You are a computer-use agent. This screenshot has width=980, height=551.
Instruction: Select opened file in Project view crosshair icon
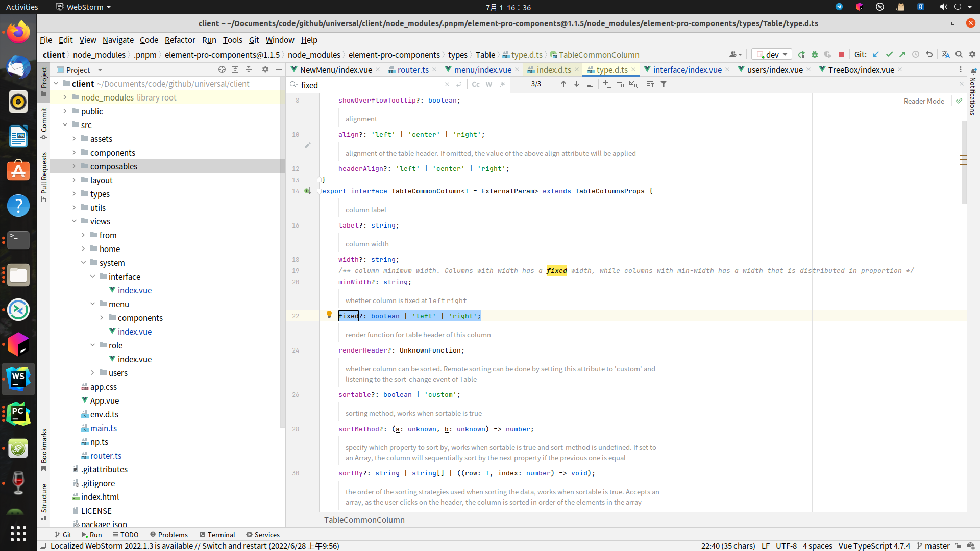[222, 69]
